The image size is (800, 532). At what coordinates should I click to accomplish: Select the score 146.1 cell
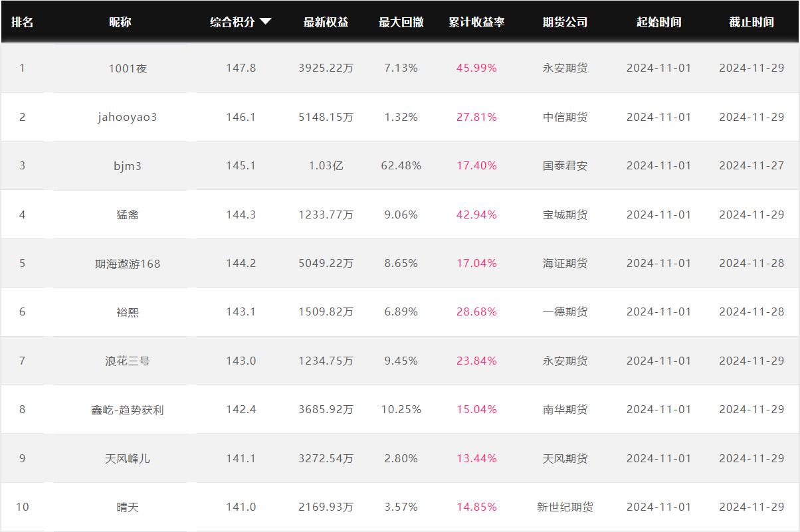pyautogui.click(x=241, y=117)
